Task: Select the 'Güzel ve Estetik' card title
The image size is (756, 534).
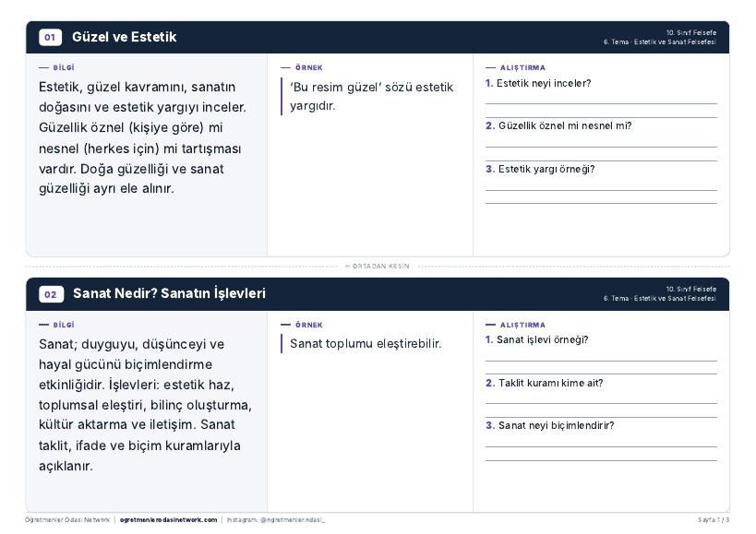Action: pos(125,37)
